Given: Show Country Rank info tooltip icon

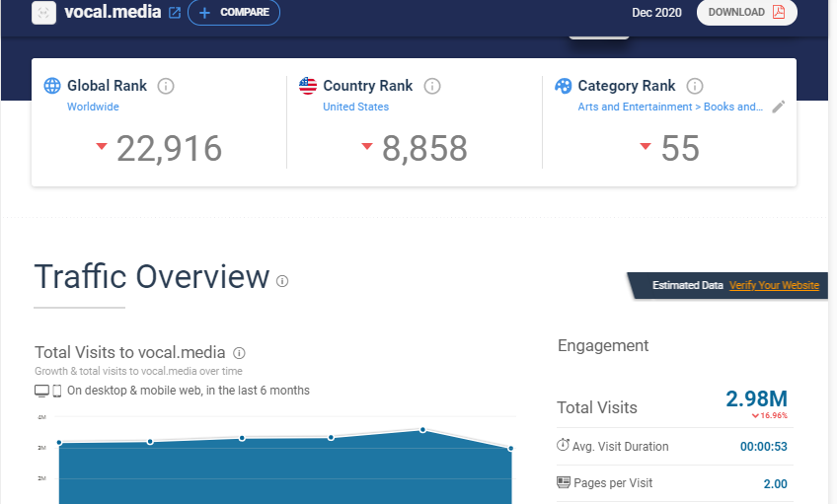Looking at the screenshot, I should 432,86.
